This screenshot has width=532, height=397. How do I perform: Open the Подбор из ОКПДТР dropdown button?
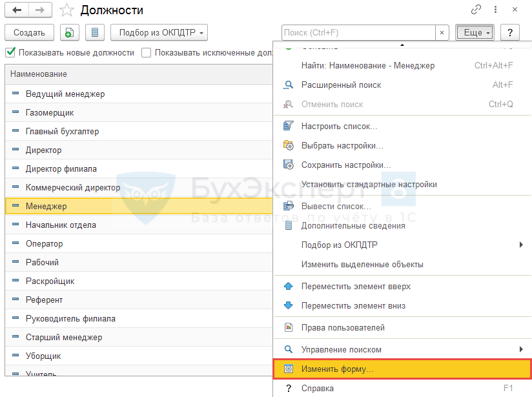click(159, 32)
